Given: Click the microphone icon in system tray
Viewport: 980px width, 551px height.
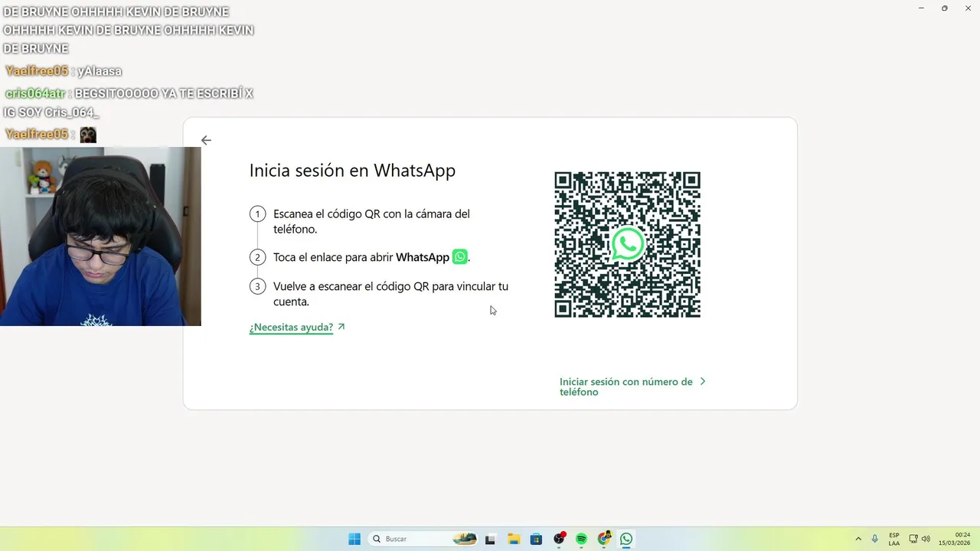Looking at the screenshot, I should (874, 539).
